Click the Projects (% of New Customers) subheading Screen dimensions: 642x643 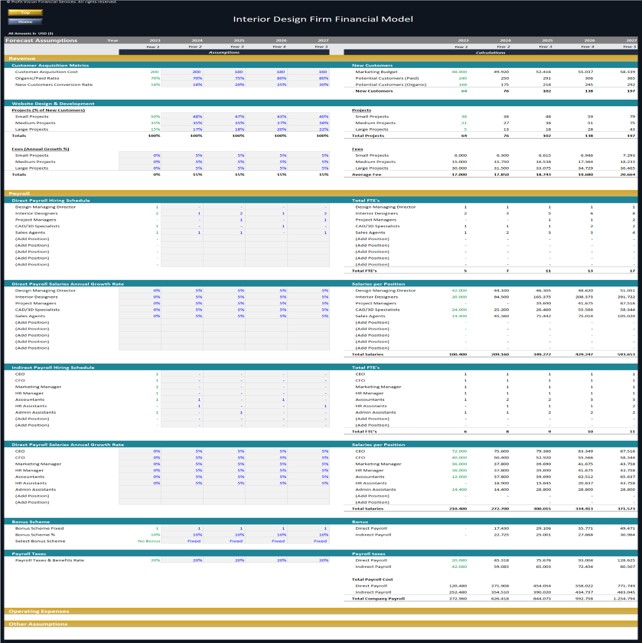pos(48,110)
